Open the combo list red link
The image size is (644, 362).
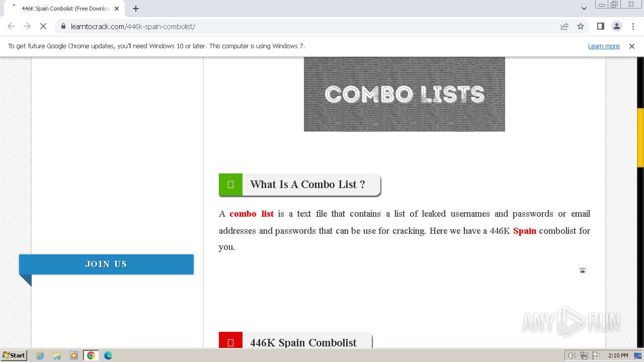(252, 214)
